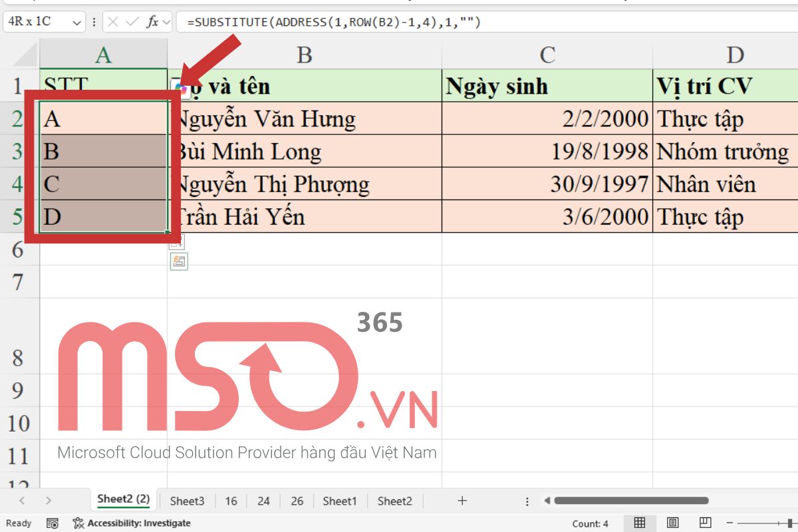Viewport: 798px width, 532px height.
Task: Click the Accessibility: Investigate status item
Action: 132,523
